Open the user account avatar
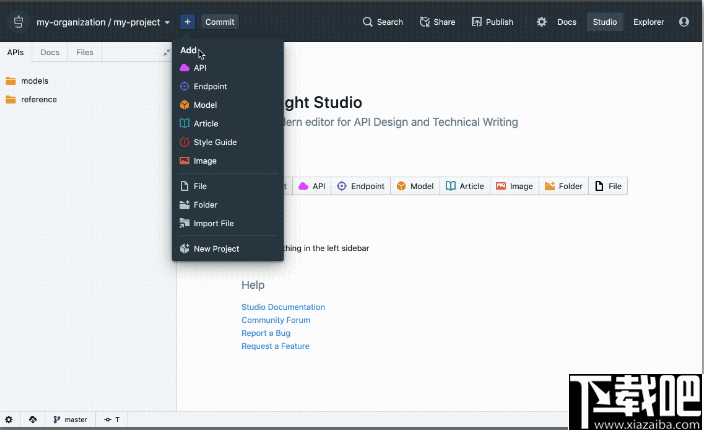This screenshot has height=430, width=704. [684, 22]
